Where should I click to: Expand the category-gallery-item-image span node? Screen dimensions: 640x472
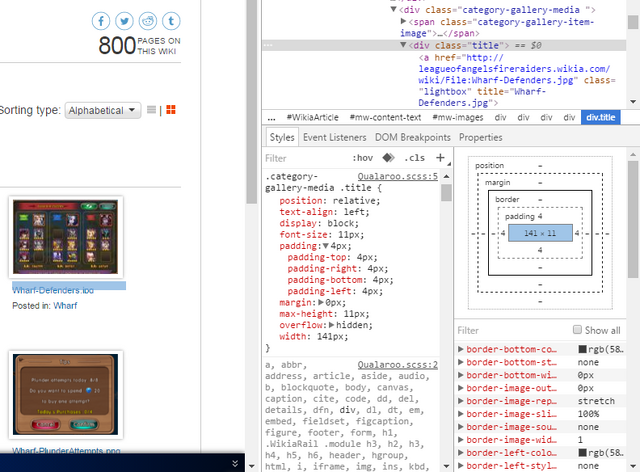[x=403, y=21]
